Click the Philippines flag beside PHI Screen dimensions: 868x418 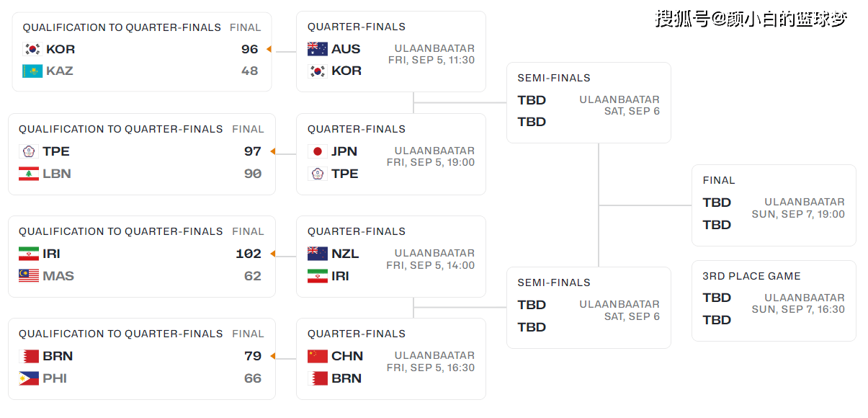(29, 378)
